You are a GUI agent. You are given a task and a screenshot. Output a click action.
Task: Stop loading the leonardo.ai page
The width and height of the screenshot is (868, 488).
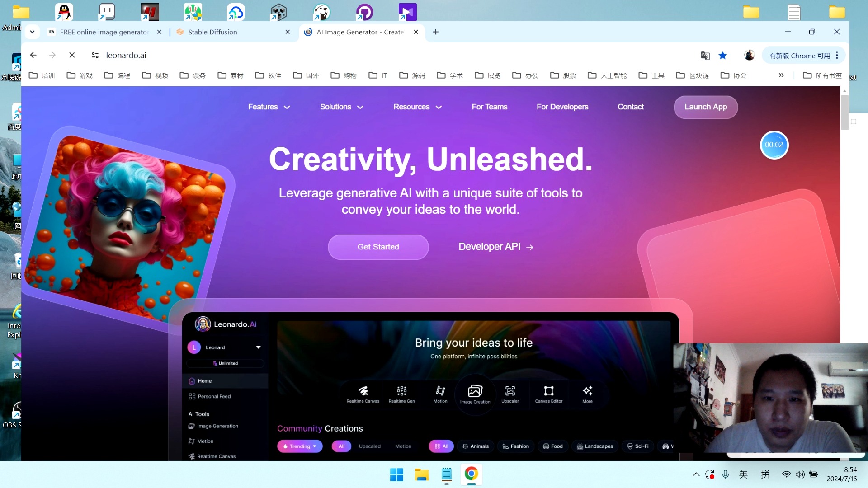72,55
